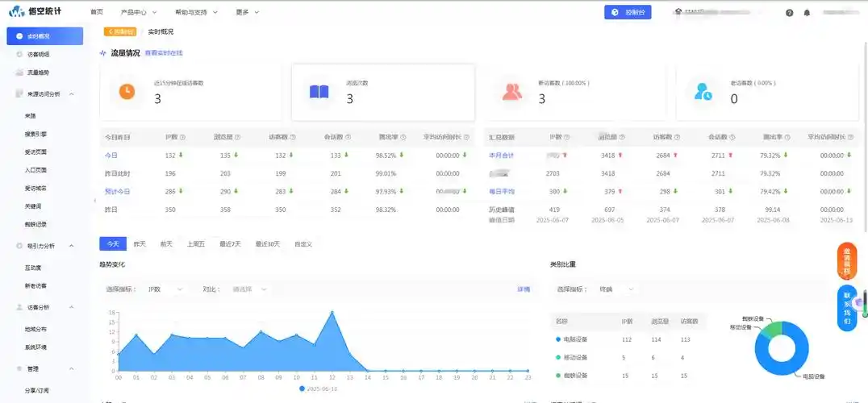Open 受访页面 in the sidebar

pyautogui.click(x=36, y=152)
